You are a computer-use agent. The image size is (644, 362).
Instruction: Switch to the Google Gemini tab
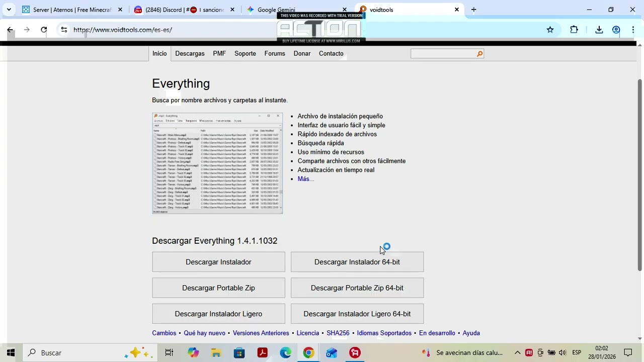point(296,10)
